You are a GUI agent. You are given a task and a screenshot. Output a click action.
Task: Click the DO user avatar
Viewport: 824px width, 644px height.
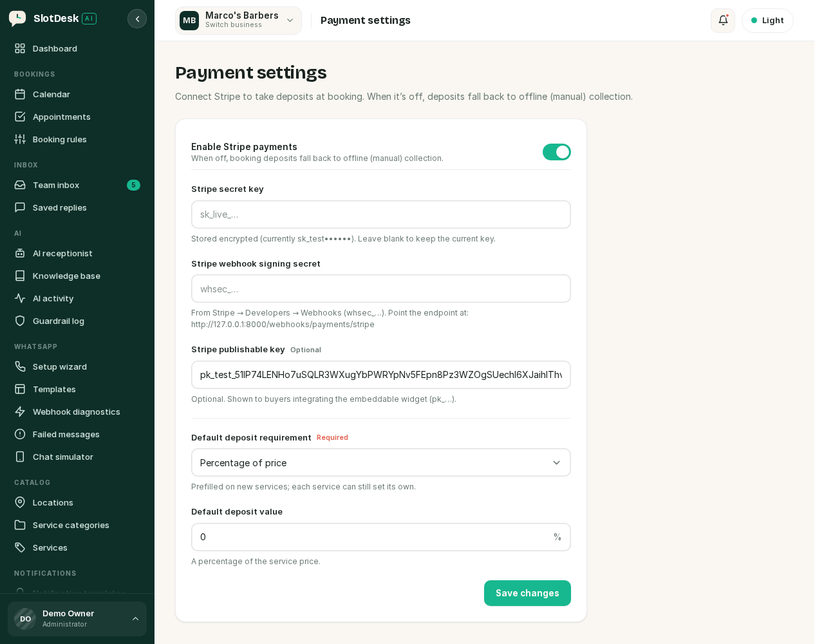click(25, 619)
